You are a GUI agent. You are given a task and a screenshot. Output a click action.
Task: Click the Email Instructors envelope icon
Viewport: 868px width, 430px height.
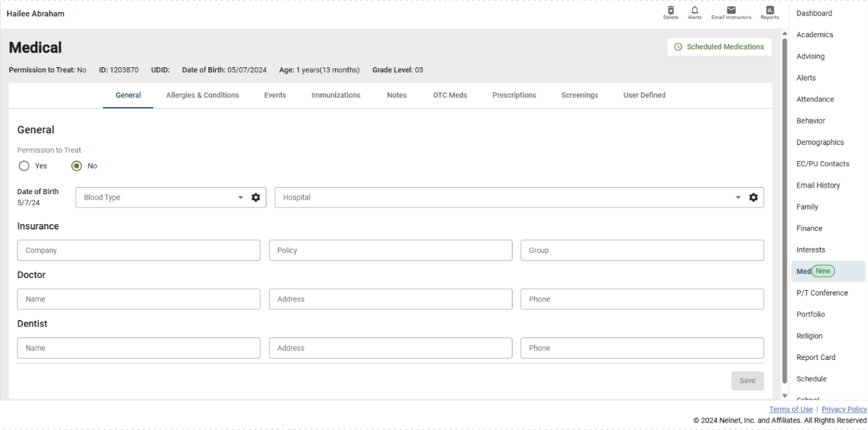point(731,13)
